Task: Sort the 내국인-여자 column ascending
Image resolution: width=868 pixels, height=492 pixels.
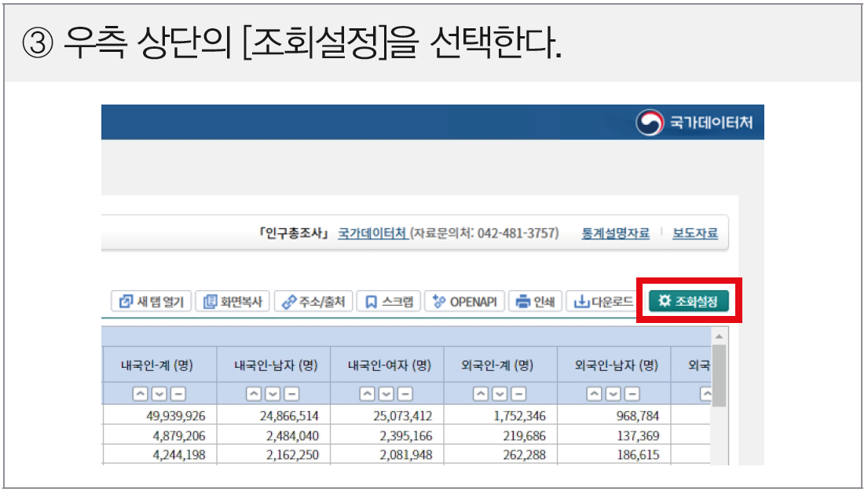Action: [x=365, y=394]
